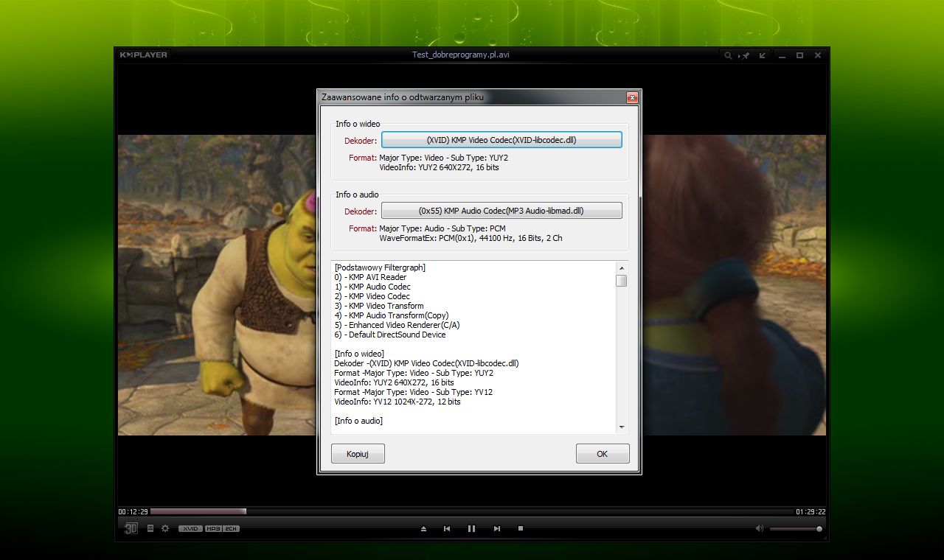Click the video seek progress bar
The width and height of the screenshot is (944, 560).
[x=472, y=511]
